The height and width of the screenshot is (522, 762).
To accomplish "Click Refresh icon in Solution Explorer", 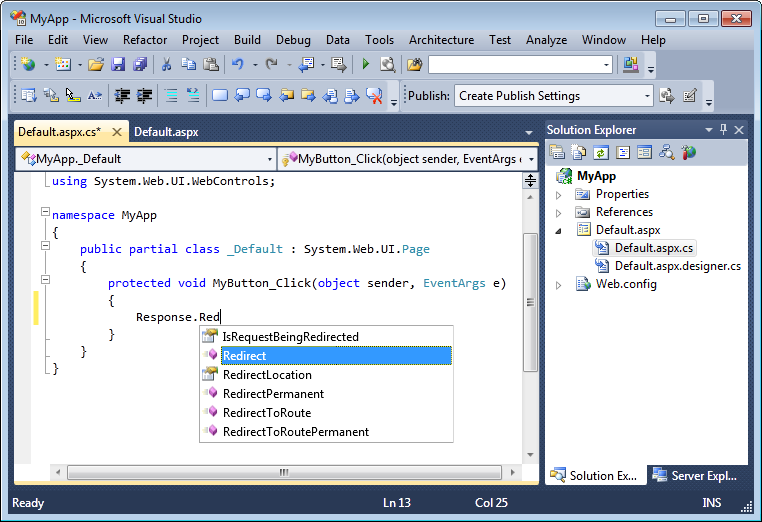I will point(601,153).
